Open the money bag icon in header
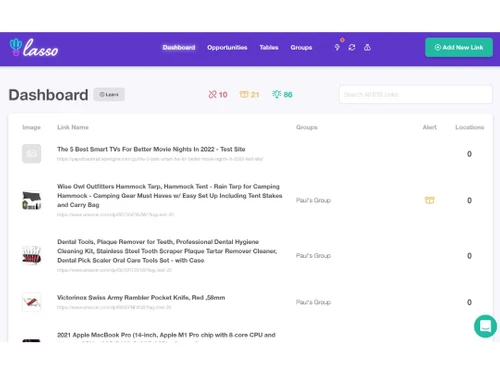The height and width of the screenshot is (375, 500). click(x=367, y=47)
